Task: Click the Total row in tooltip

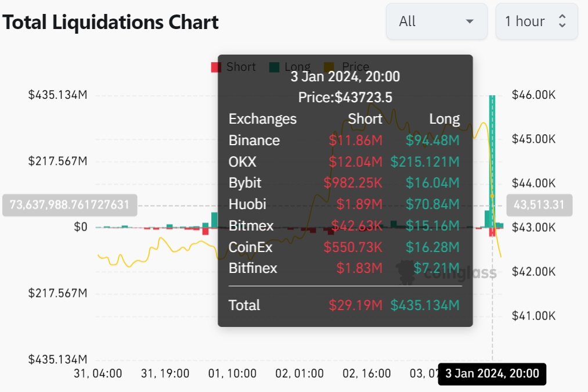Action: pos(344,305)
